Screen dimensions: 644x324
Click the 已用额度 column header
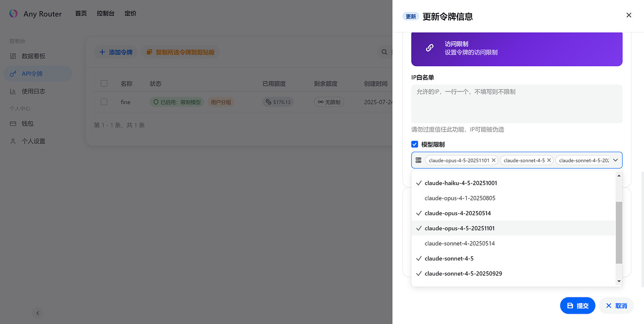point(274,84)
